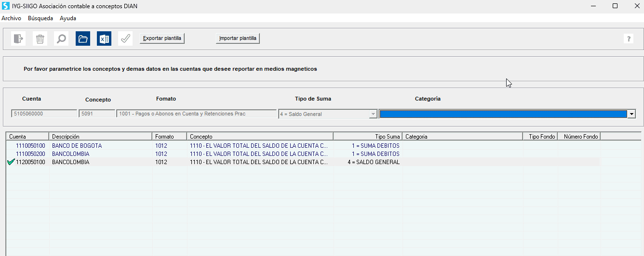Open the Búsqueda menu

pos(40,18)
